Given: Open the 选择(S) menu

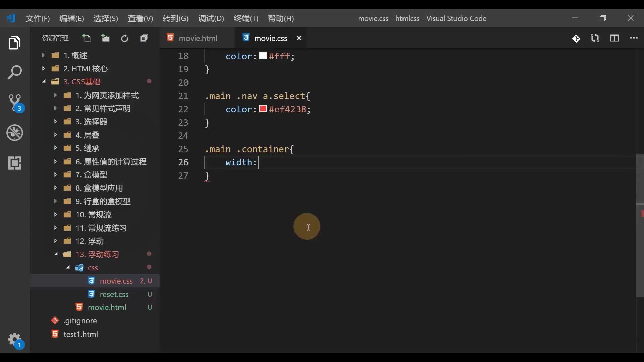Looking at the screenshot, I should pyautogui.click(x=106, y=18).
